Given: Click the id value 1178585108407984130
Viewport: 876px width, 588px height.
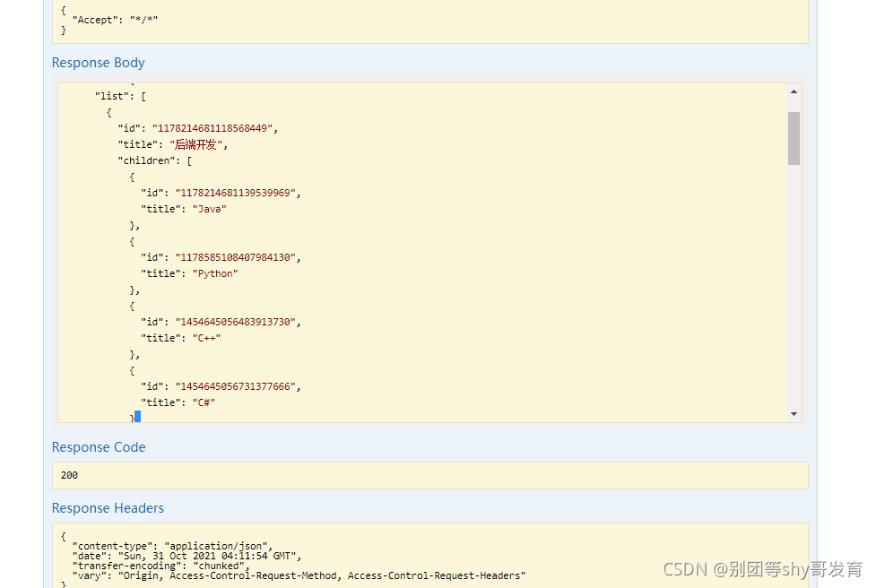Looking at the screenshot, I should click(x=236, y=257).
